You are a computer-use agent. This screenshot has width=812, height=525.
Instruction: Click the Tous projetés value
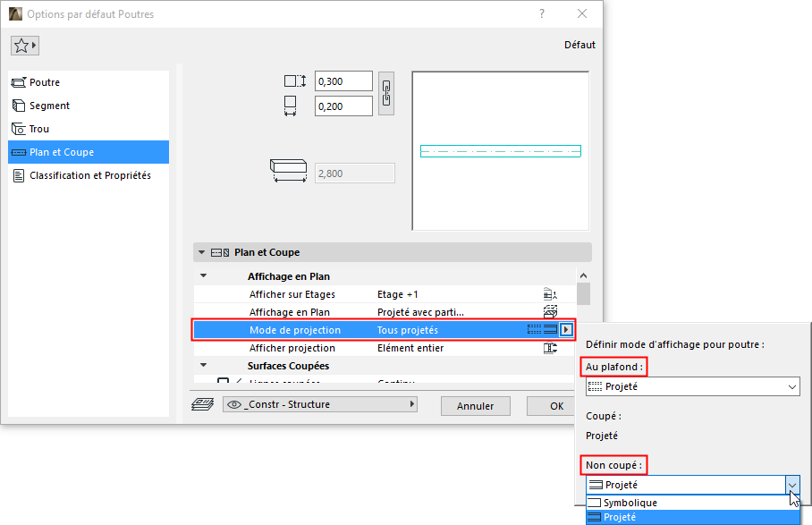tap(408, 330)
